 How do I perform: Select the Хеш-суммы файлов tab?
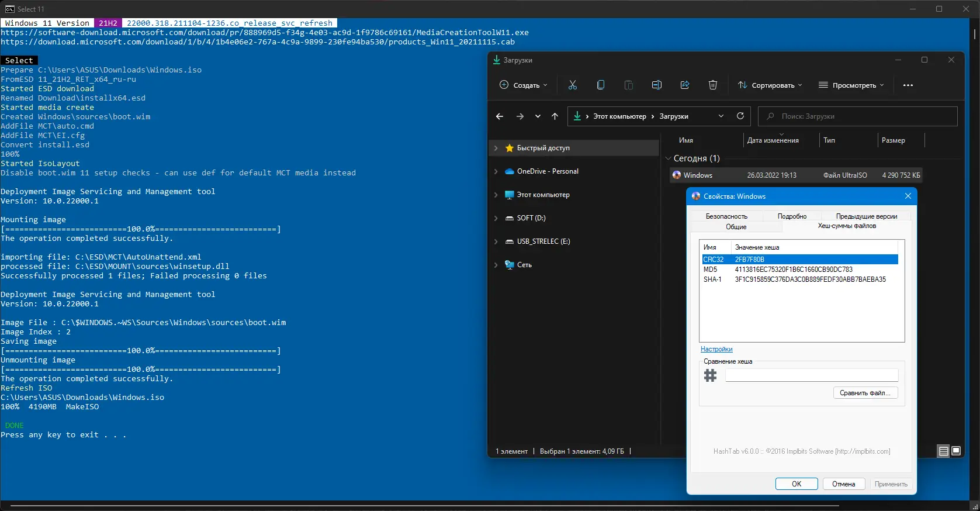(847, 226)
